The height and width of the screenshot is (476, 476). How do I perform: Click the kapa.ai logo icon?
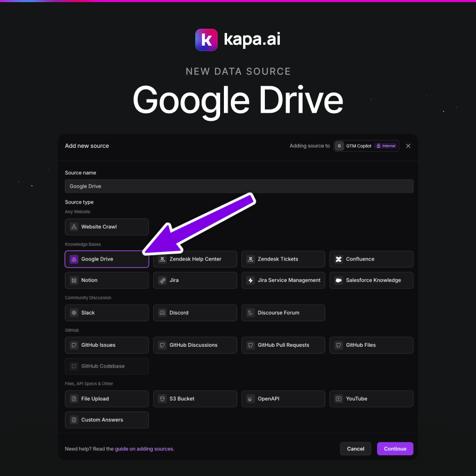click(x=206, y=40)
